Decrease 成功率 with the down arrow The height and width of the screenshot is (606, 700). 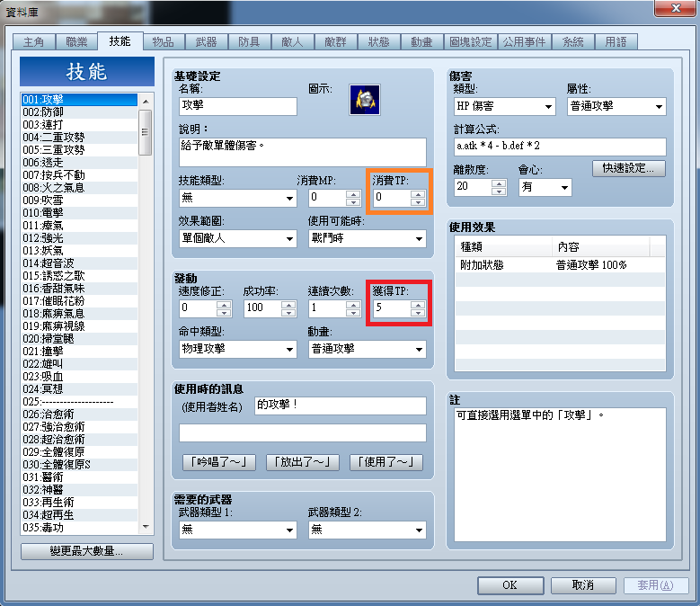click(x=288, y=313)
